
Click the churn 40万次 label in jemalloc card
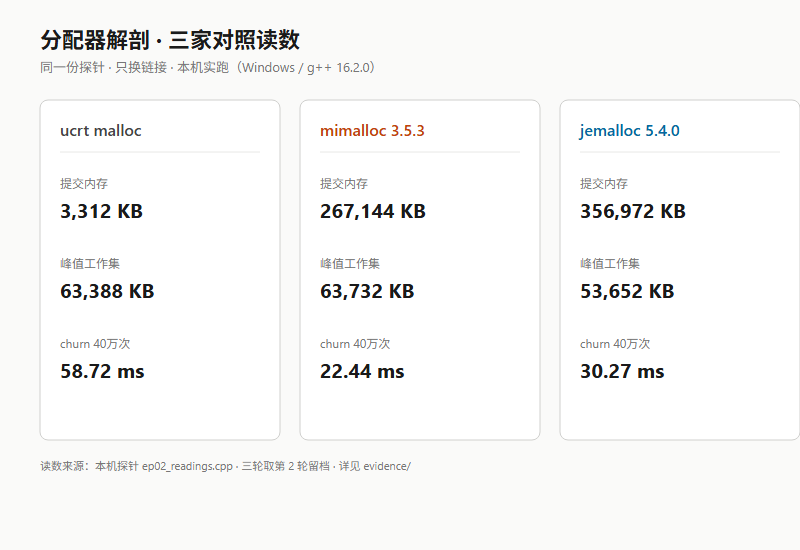(x=615, y=343)
